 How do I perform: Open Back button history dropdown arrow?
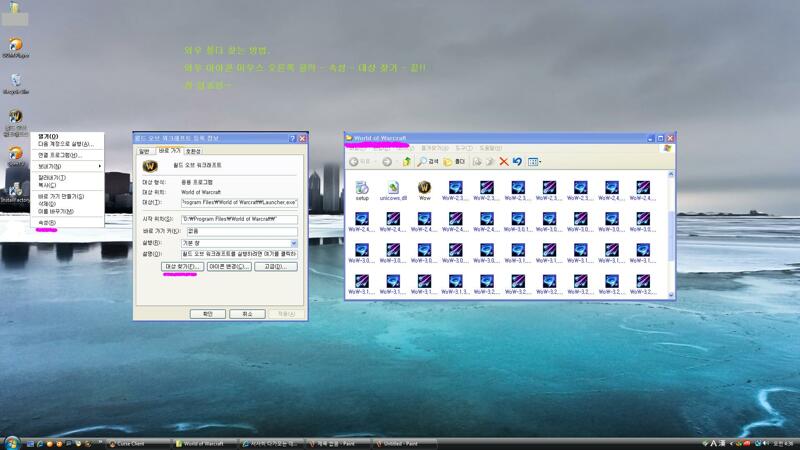coord(375,162)
